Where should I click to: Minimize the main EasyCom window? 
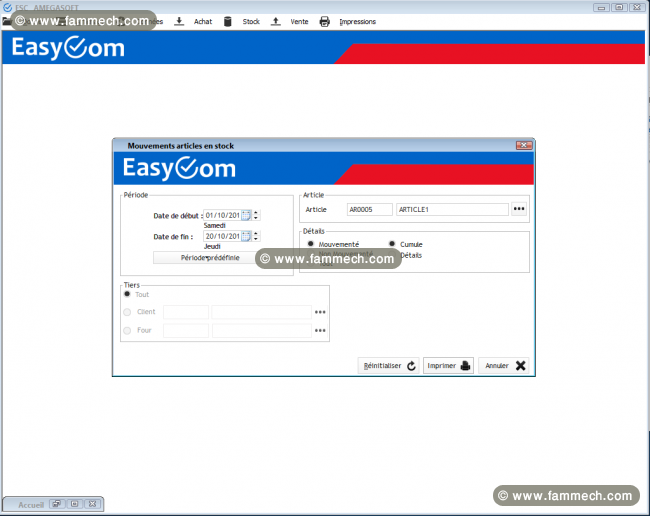601,7
